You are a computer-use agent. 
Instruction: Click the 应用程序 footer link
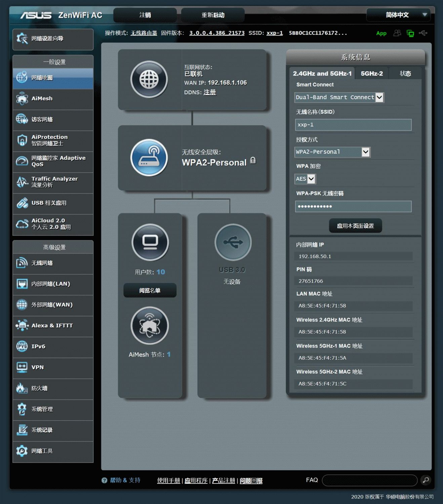click(196, 480)
